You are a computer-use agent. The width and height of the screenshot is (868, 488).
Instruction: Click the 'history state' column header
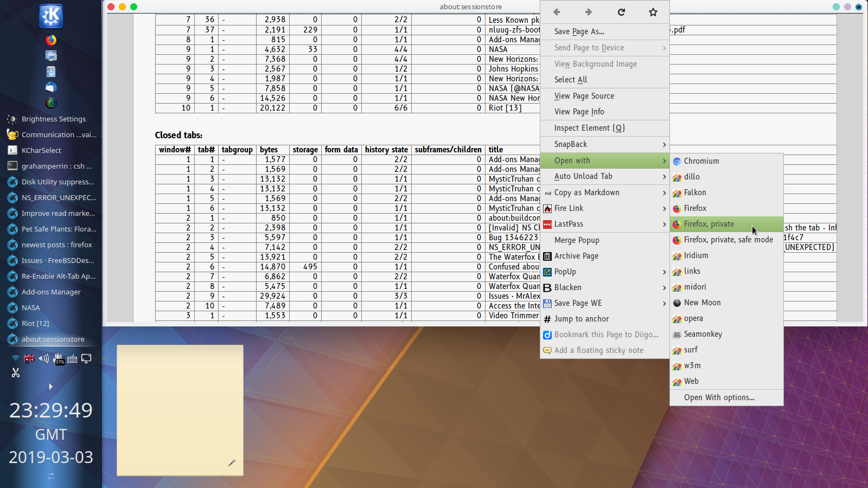tap(386, 150)
